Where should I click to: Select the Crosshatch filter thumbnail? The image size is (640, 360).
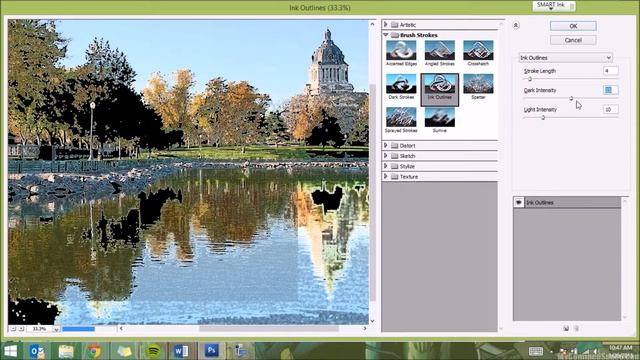tap(478, 50)
